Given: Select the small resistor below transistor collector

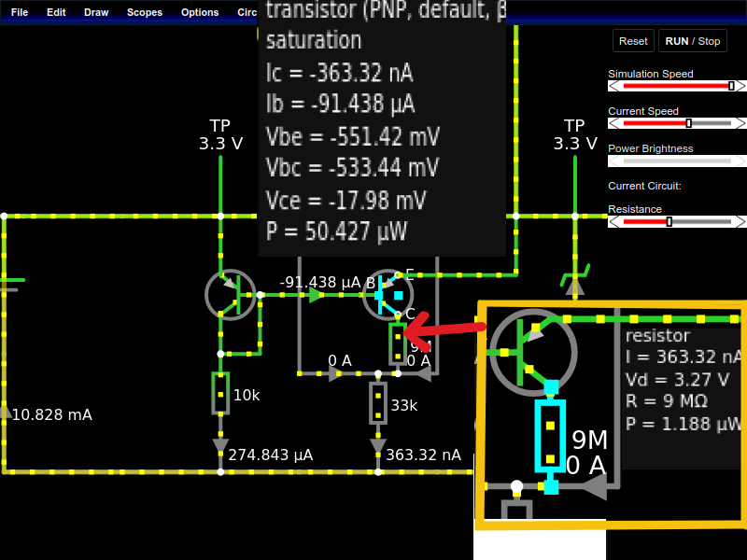Looking at the screenshot, I should tap(398, 343).
